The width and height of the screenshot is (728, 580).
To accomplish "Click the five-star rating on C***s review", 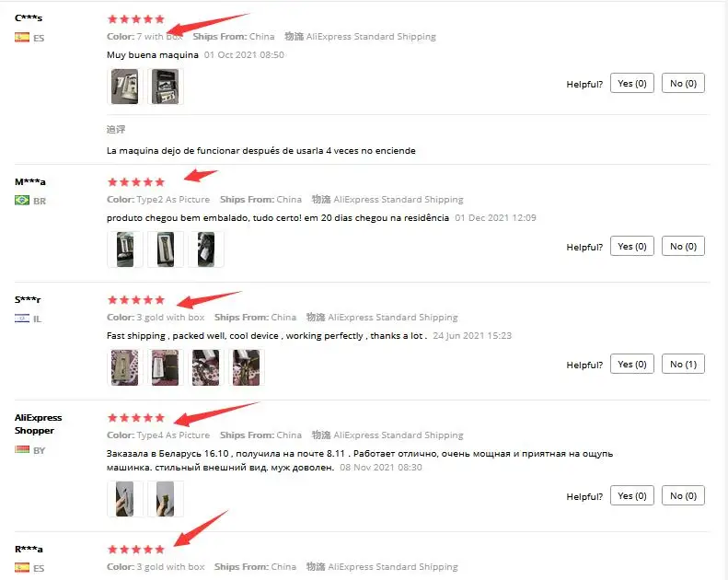I will (x=136, y=19).
